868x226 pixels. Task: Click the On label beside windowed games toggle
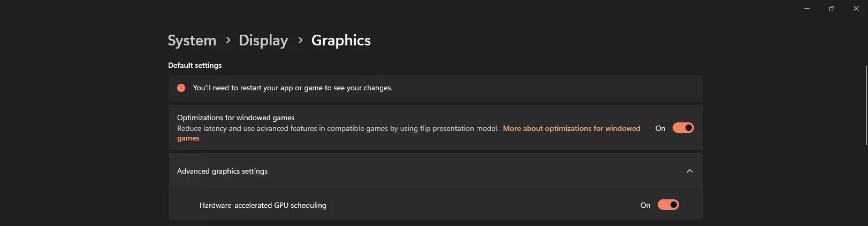click(x=660, y=128)
